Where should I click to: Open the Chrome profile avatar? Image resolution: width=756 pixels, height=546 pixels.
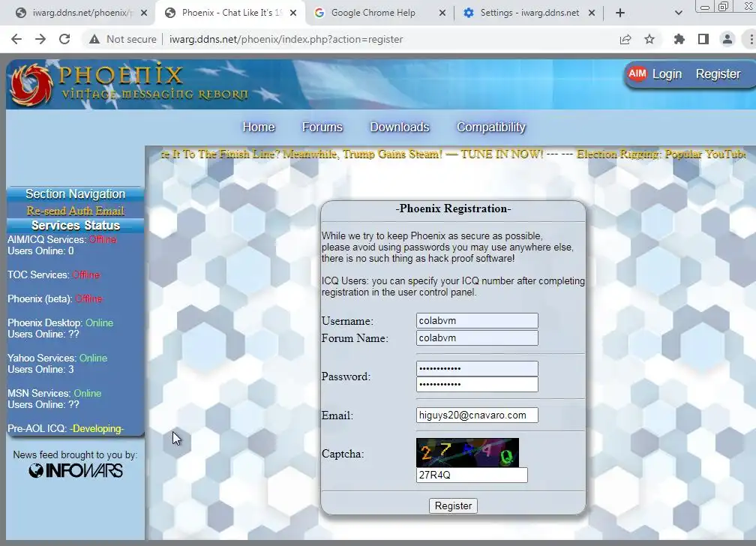point(727,39)
